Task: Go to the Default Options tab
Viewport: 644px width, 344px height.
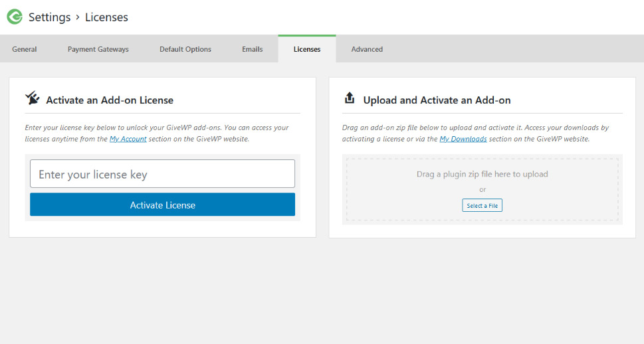Action: (185, 49)
